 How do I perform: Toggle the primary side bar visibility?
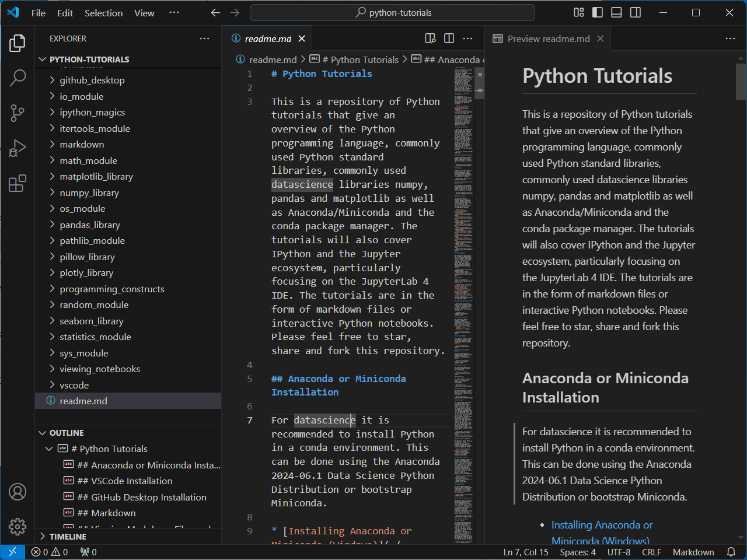[x=597, y=12]
